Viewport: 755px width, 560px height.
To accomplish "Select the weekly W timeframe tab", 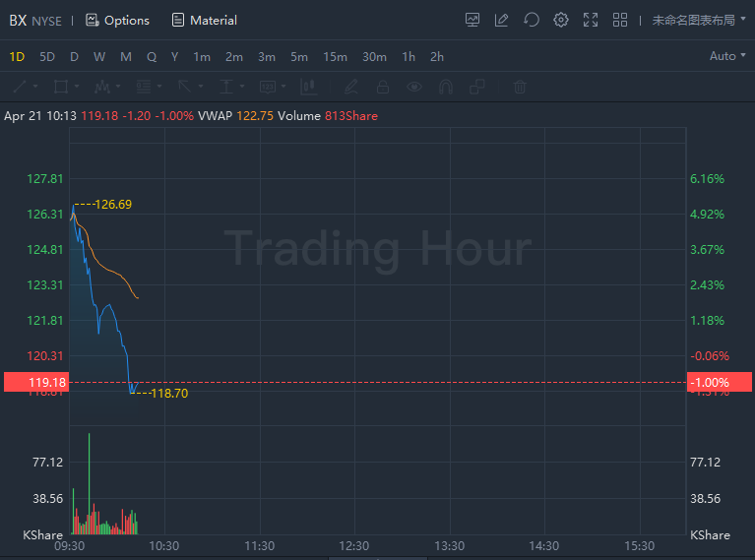I will click(x=99, y=56).
